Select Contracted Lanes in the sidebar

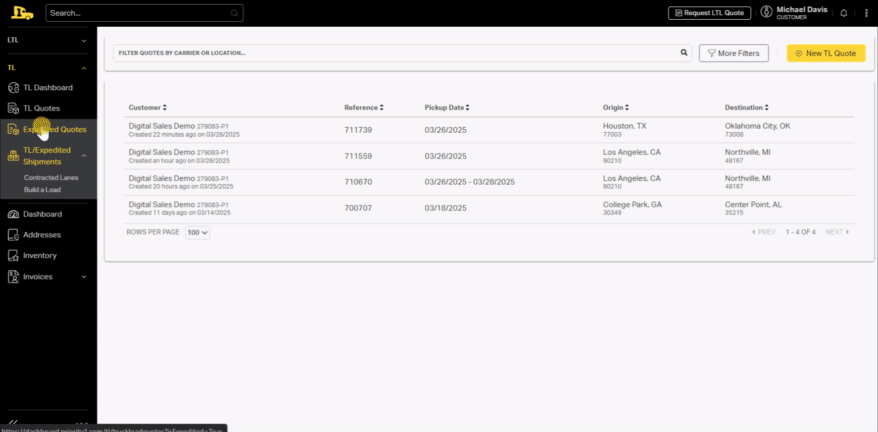click(51, 177)
